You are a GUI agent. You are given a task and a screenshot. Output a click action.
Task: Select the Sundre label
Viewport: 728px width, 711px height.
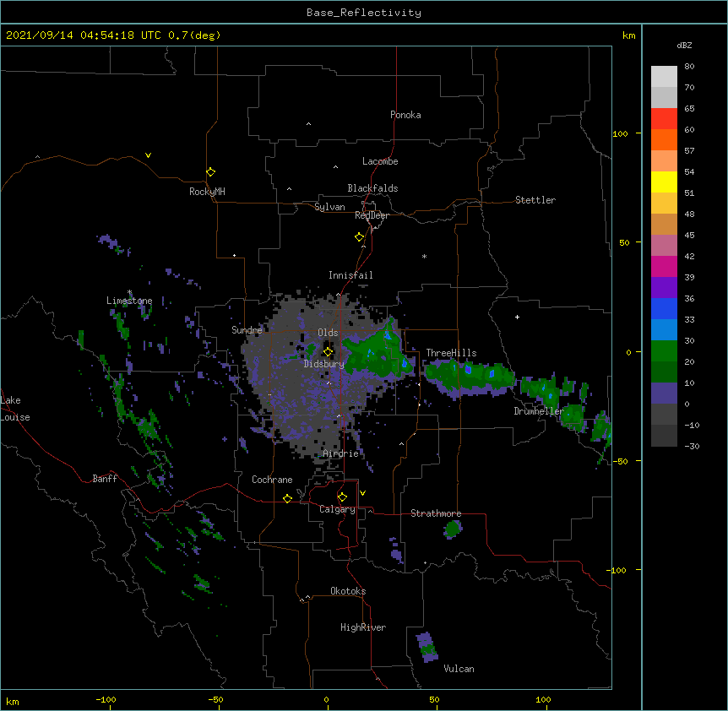coord(247,330)
